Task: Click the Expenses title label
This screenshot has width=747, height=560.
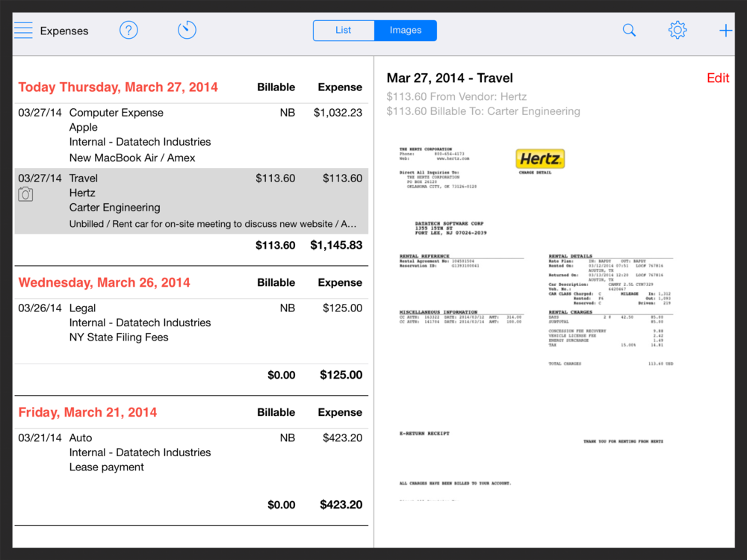Action: [x=64, y=31]
